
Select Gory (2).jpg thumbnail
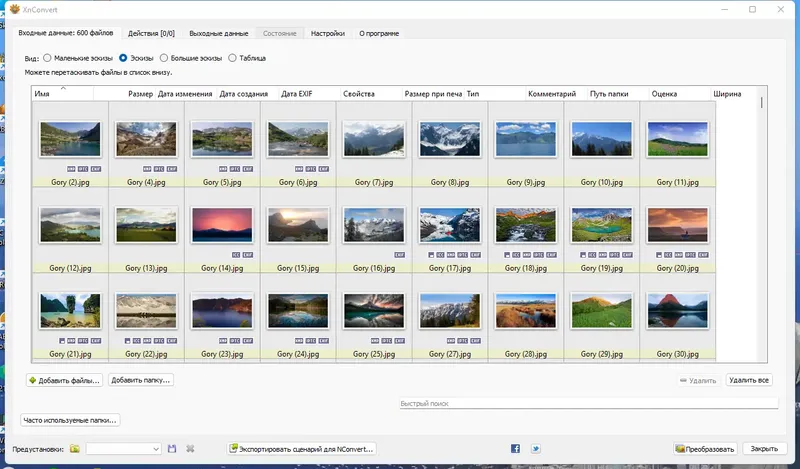pos(70,139)
